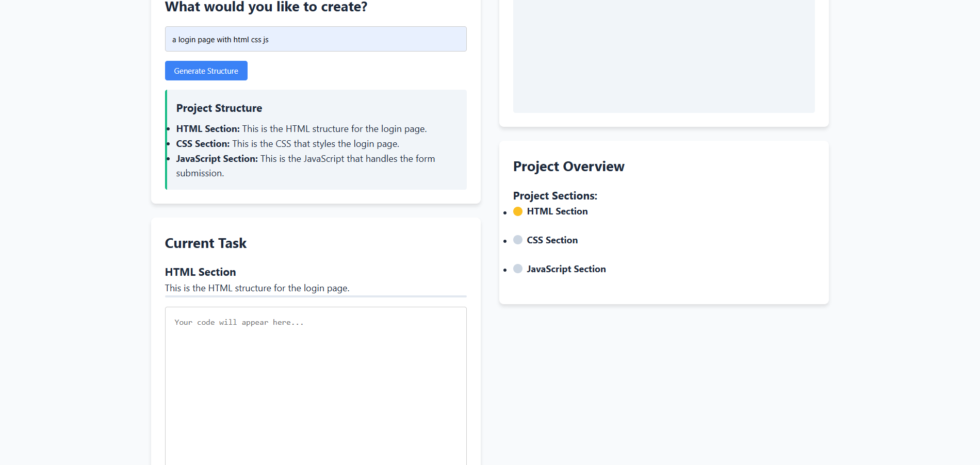Viewport: 980px width, 465px height.
Task: Click the Current Task progress bar
Action: [x=316, y=296]
